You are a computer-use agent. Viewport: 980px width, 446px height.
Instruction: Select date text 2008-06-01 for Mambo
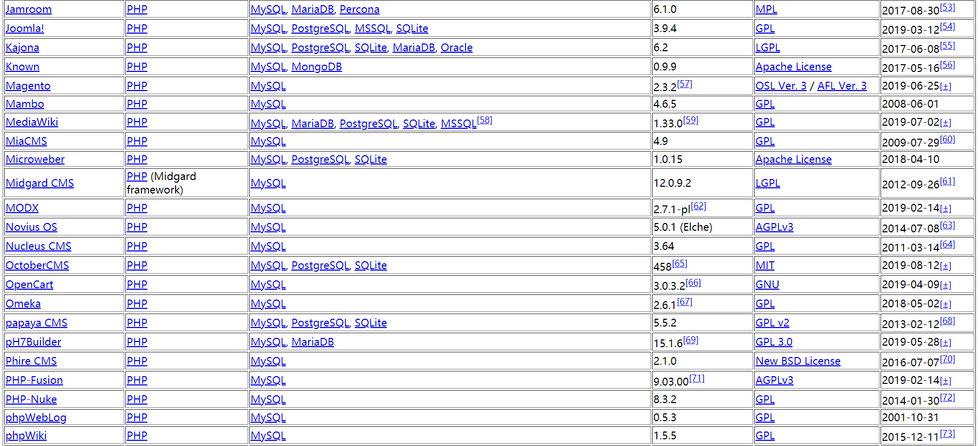(x=911, y=104)
